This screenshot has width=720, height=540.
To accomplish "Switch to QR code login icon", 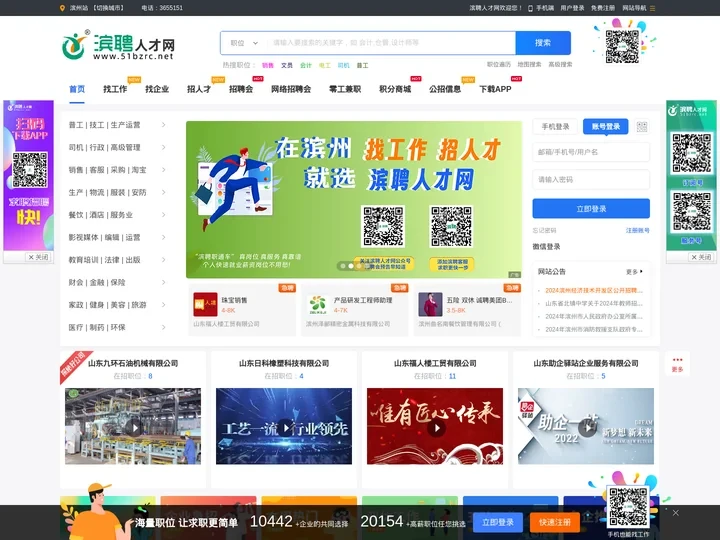I will [x=642, y=127].
